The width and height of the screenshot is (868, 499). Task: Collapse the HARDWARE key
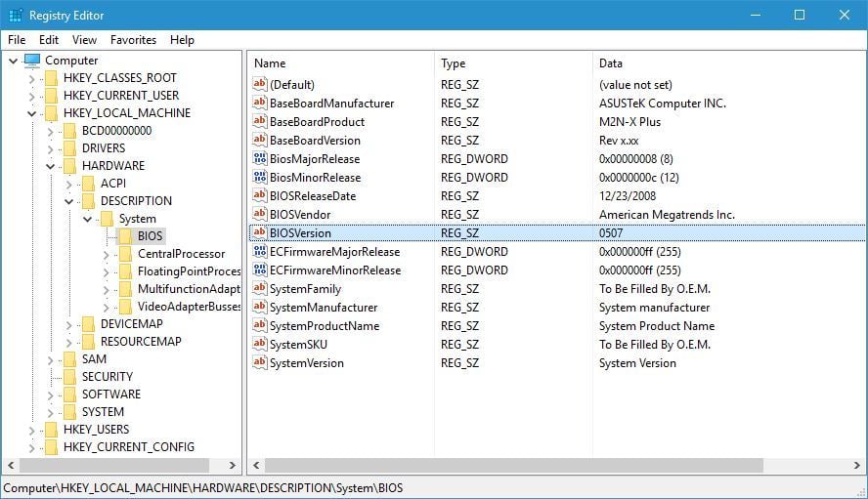point(51,166)
